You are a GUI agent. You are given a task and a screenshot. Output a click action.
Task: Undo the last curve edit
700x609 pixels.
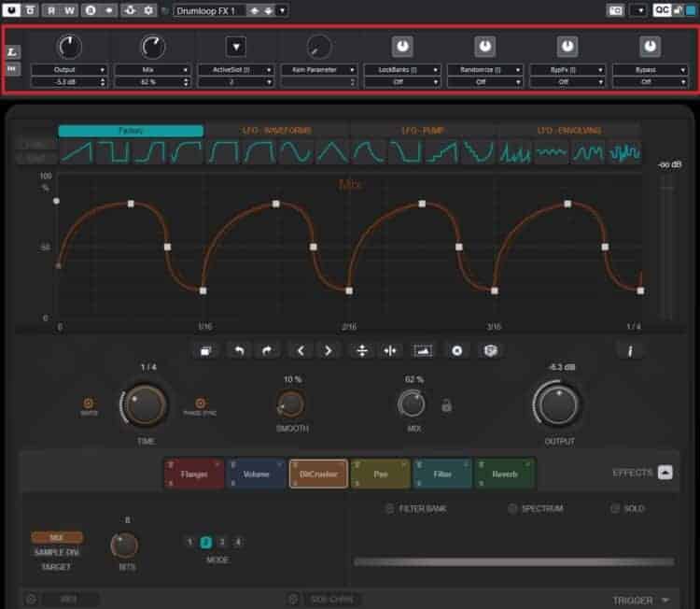[x=239, y=351]
